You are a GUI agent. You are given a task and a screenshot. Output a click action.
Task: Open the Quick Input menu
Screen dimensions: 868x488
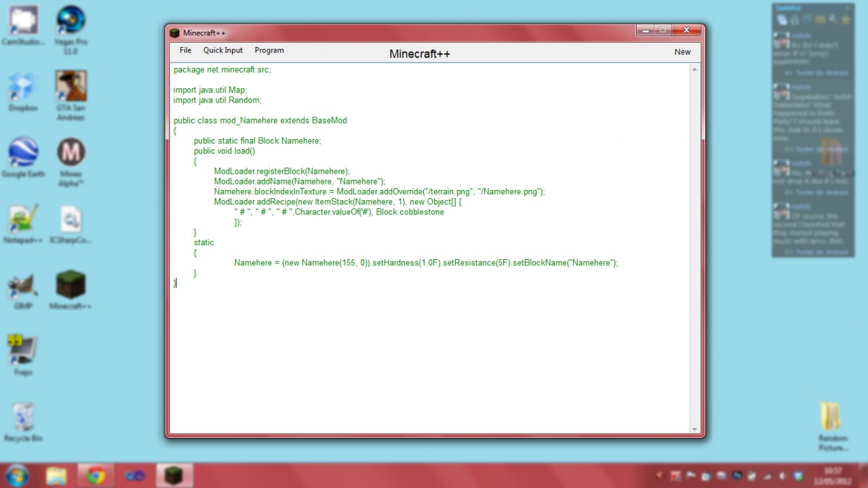click(222, 50)
